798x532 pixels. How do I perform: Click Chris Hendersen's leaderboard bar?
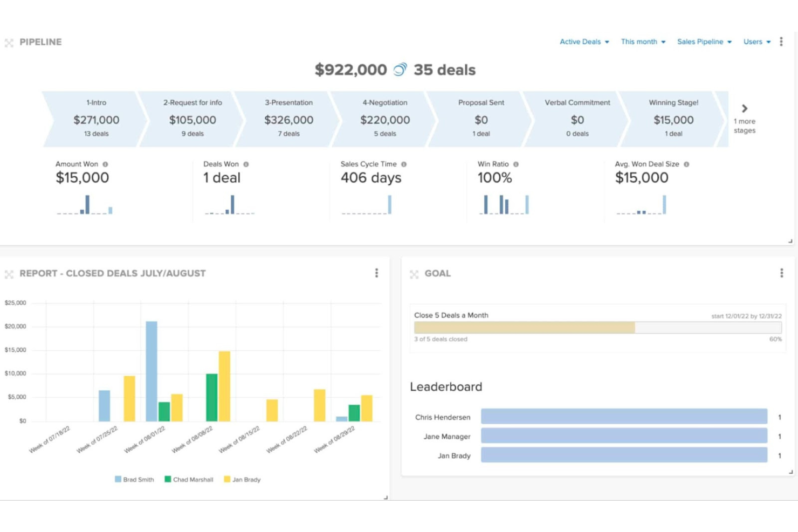tap(624, 417)
